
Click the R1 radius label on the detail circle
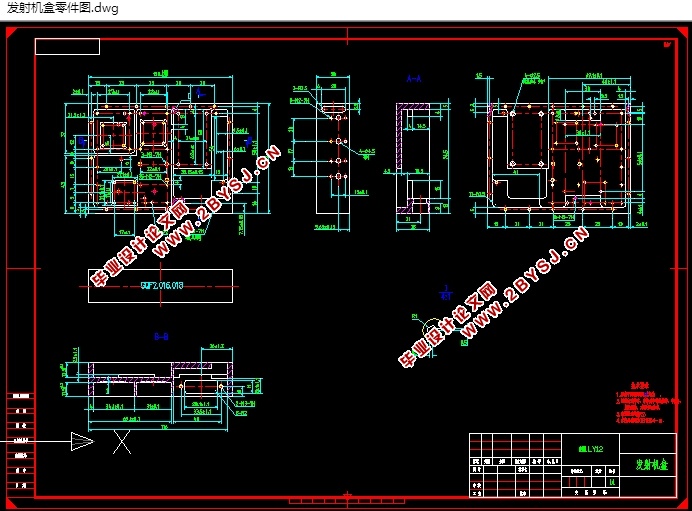click(414, 316)
